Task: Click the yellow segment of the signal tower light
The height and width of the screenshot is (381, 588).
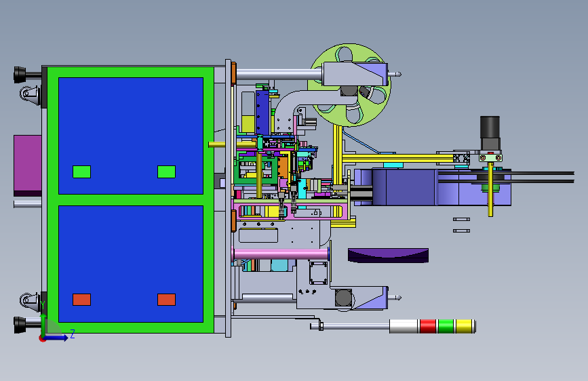Action: [464, 326]
